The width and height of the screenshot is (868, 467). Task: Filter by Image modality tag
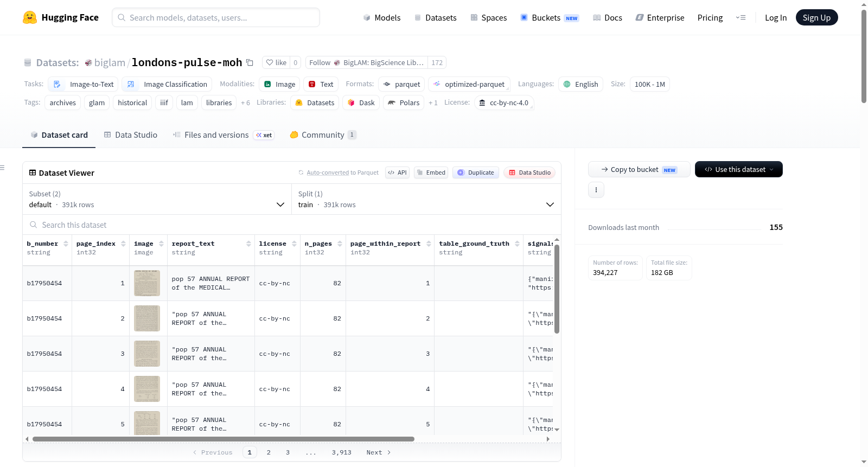coord(279,84)
